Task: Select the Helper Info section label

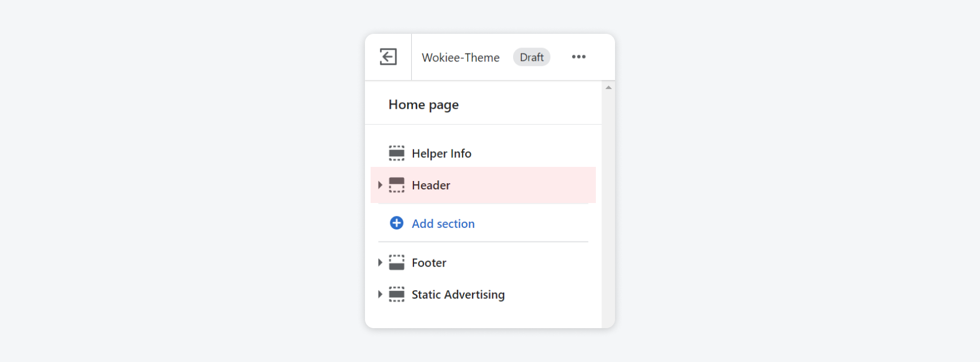Action: tap(442, 153)
